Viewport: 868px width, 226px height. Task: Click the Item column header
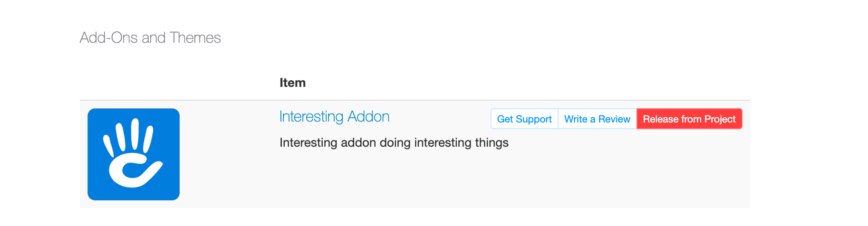point(292,83)
